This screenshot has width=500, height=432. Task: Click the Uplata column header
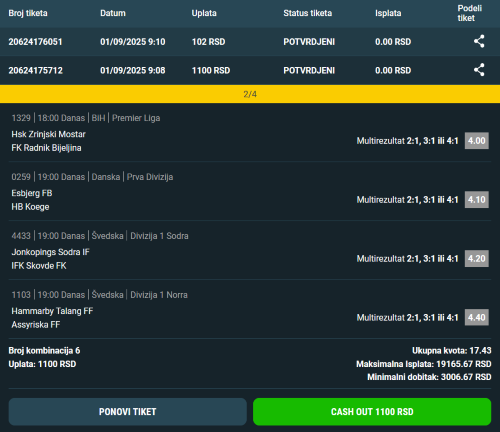click(204, 13)
